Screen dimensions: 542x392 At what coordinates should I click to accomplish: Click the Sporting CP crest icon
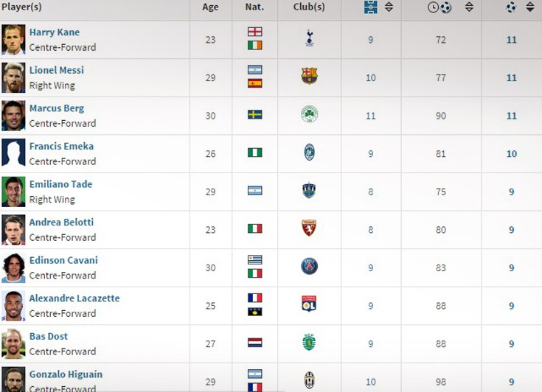click(x=309, y=343)
